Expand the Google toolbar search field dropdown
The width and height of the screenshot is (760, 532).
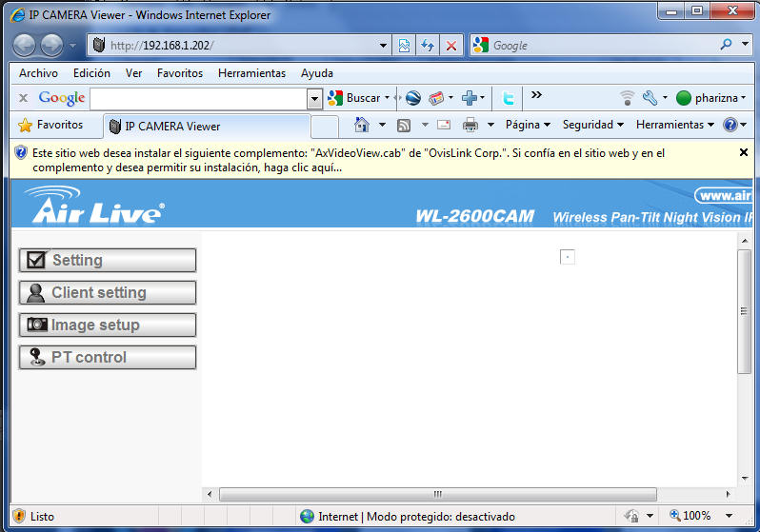[x=314, y=99]
